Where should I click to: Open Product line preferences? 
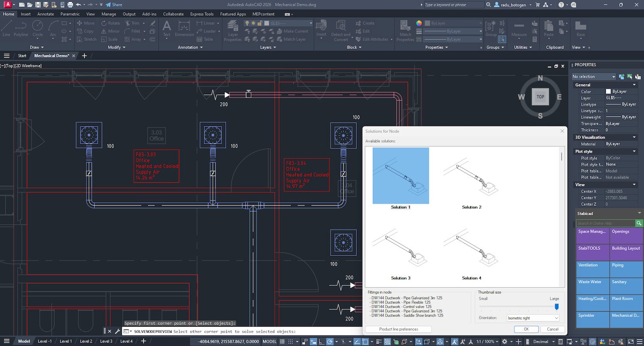[x=398, y=329]
